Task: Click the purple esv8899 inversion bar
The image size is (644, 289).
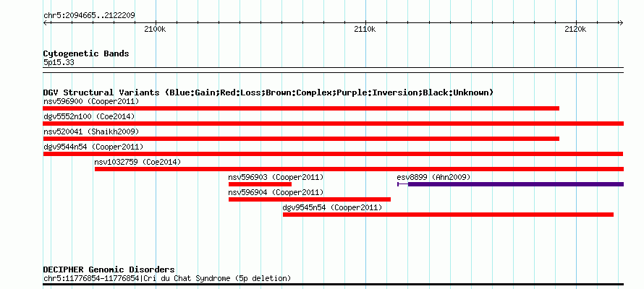Action: click(x=516, y=184)
